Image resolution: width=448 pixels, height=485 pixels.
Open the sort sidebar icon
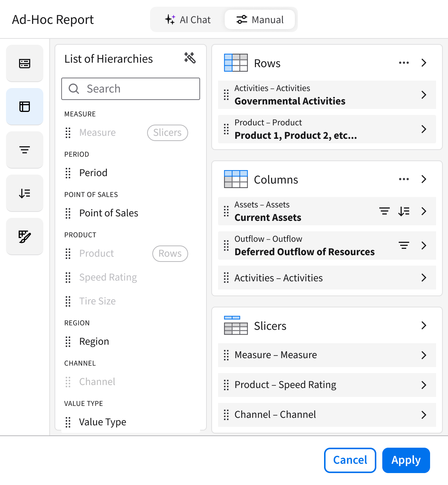pos(25,193)
